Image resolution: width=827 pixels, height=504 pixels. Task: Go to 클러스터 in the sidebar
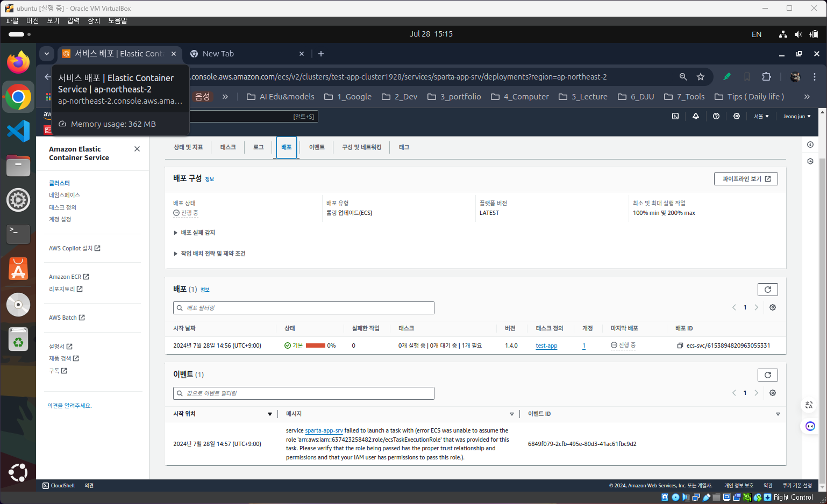tap(59, 183)
